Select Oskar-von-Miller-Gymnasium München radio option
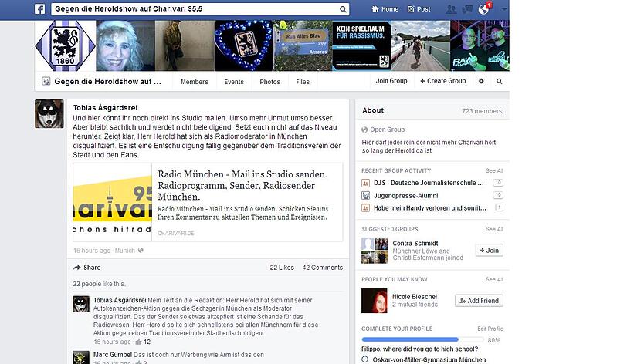 click(364, 359)
